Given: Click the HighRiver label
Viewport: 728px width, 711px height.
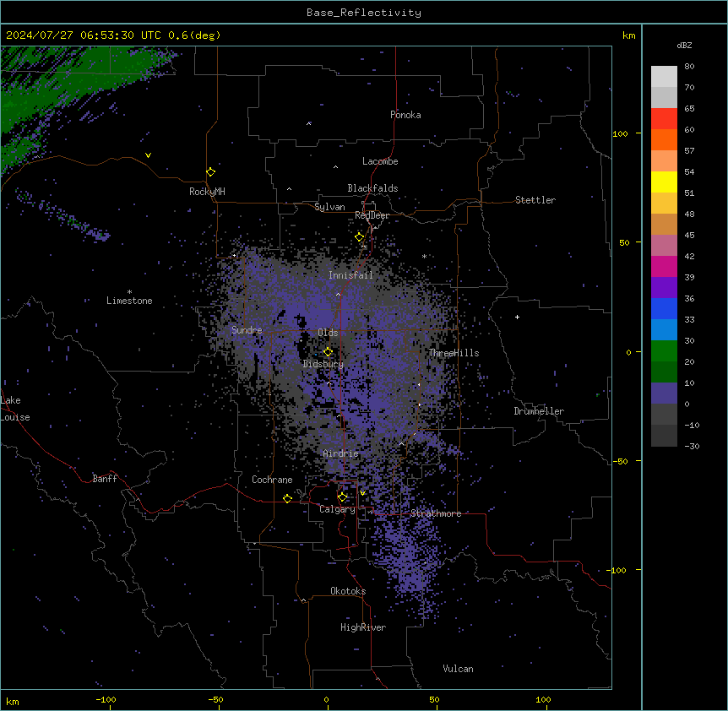Looking at the screenshot, I should pyautogui.click(x=363, y=627).
